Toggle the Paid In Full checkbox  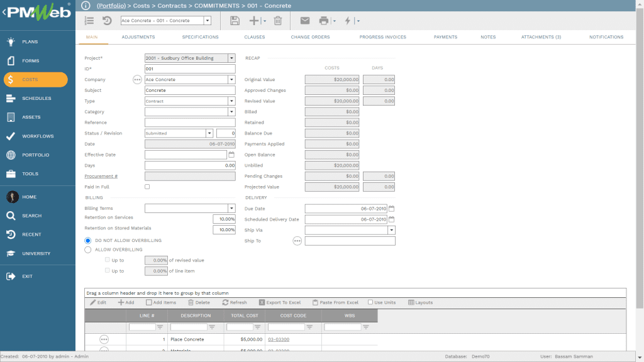(x=147, y=187)
